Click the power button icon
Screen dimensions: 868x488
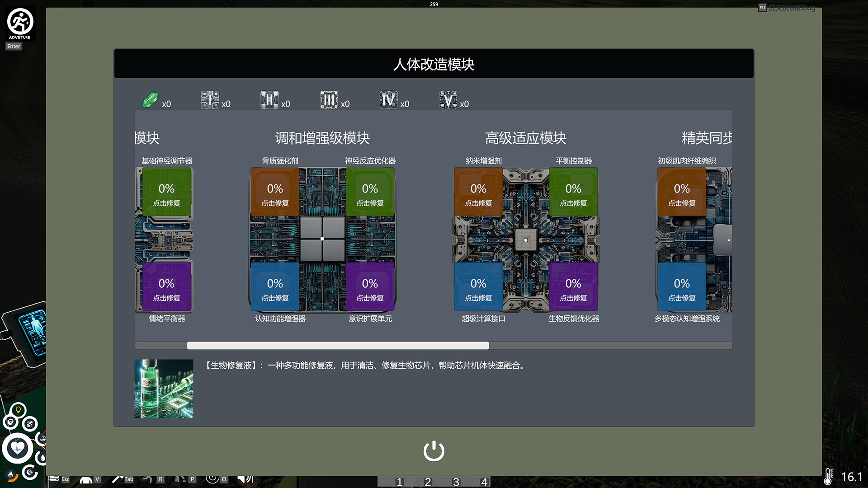click(434, 451)
